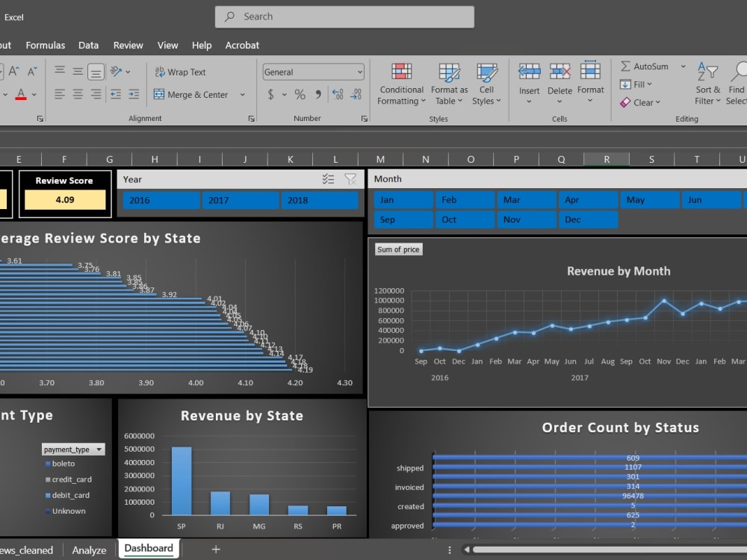
Task: Select Oct in Month slicer
Action: [x=465, y=220]
